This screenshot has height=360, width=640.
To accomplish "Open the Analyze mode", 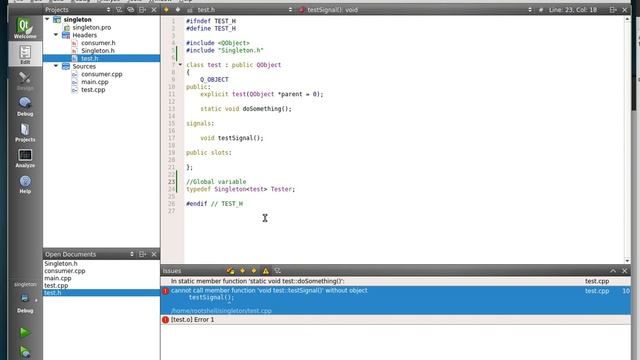I will [25, 158].
